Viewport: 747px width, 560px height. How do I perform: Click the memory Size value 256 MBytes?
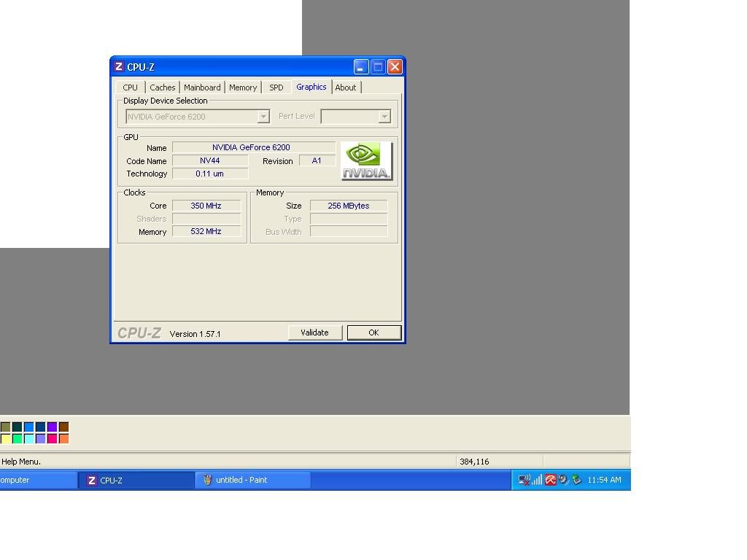click(x=349, y=206)
